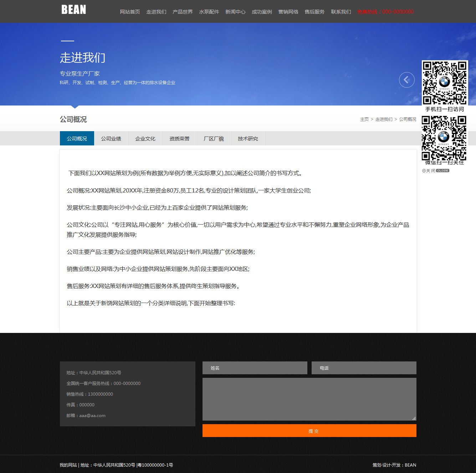Switch to the 公司业绩 tab
Viewport: 476px width, 473px height.
[111, 139]
